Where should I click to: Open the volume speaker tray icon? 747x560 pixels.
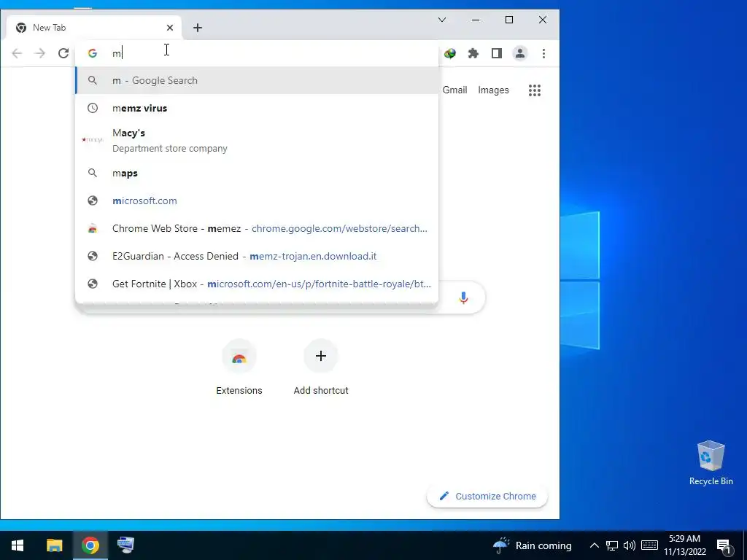[629, 545]
